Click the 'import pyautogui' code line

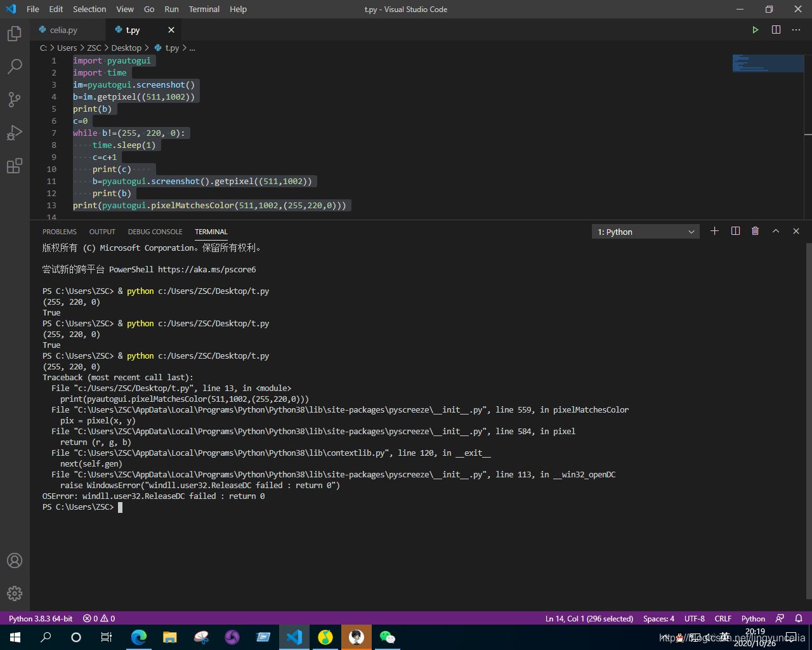point(112,60)
